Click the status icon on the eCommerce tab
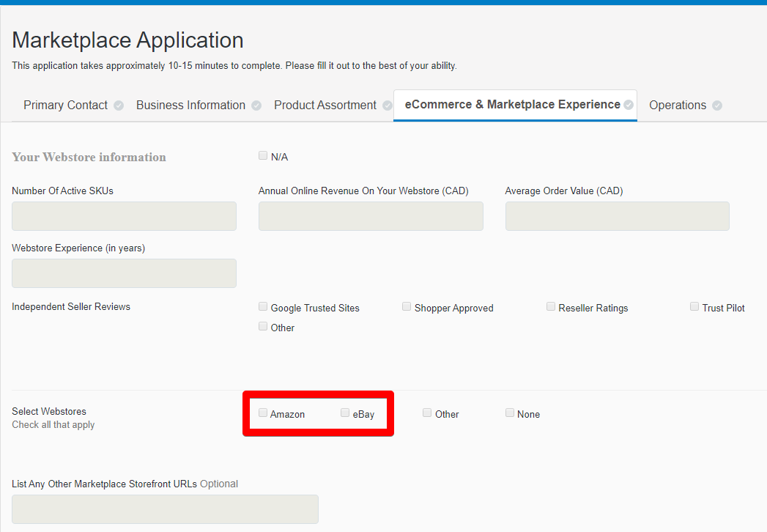This screenshot has width=767, height=532. (629, 105)
